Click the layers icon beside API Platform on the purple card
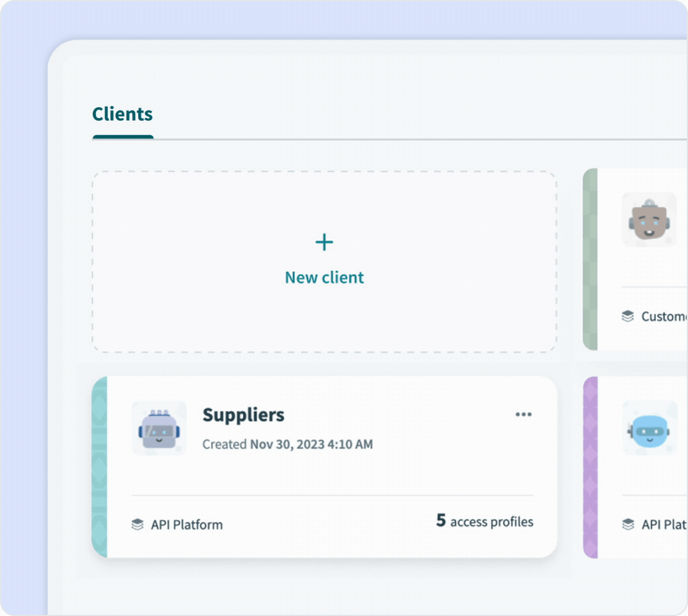 [628, 525]
